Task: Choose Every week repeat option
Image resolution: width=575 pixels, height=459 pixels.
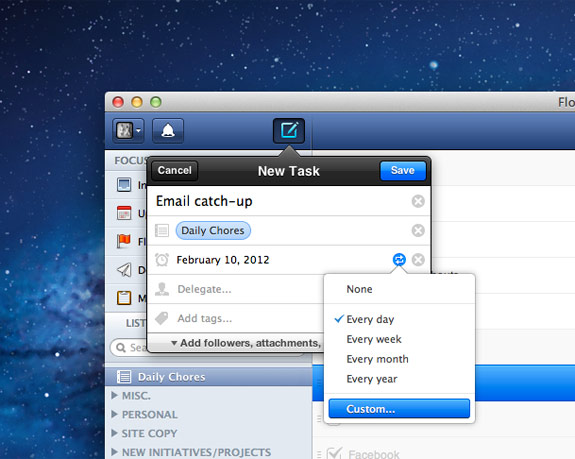Action: tap(399, 339)
